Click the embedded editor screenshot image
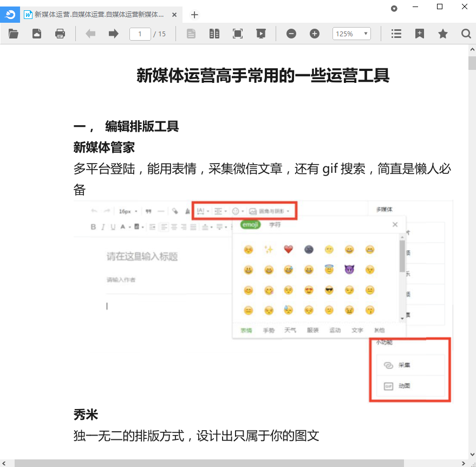The image size is (476, 467). coord(263,302)
